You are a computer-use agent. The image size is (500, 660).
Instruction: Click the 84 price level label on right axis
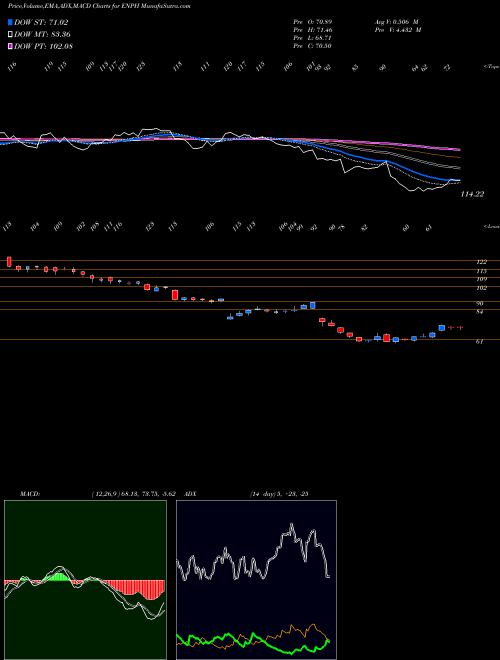click(x=480, y=312)
